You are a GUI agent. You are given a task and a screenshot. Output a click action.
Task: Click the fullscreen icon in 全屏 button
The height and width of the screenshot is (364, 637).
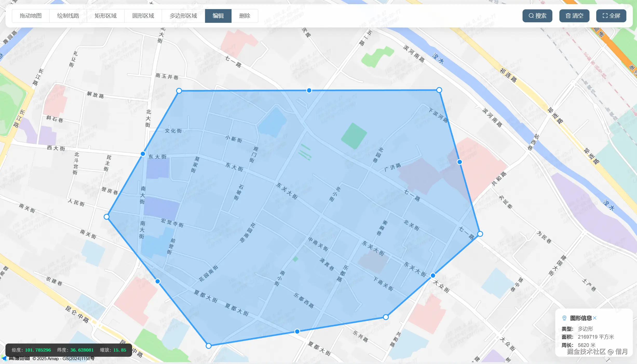click(x=605, y=16)
